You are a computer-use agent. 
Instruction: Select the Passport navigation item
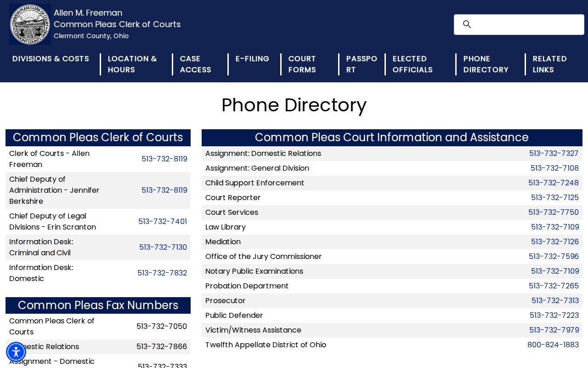(x=362, y=64)
